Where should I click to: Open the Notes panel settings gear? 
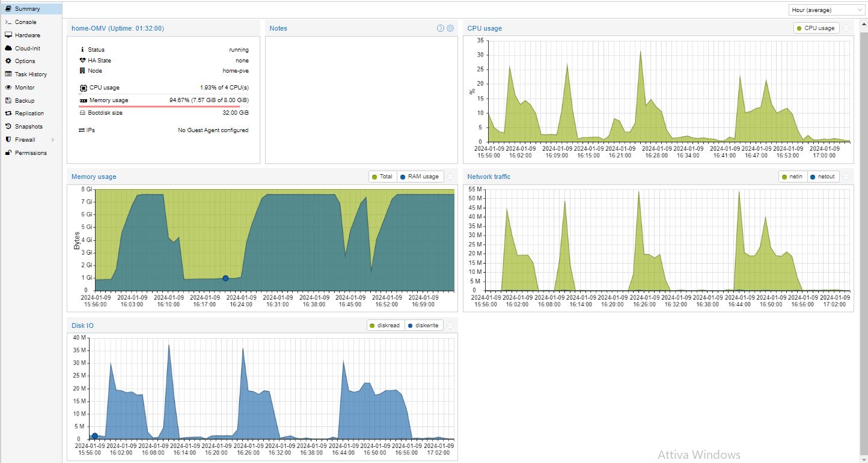tap(450, 28)
